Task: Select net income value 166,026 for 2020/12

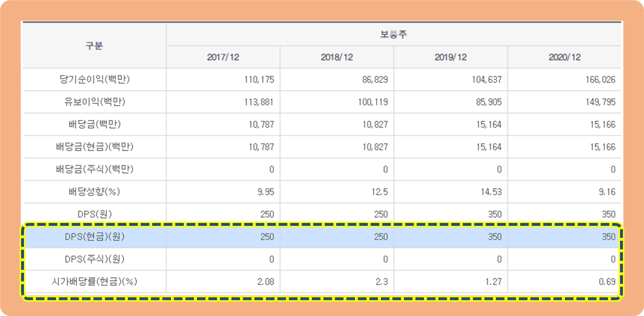Action: (x=600, y=80)
